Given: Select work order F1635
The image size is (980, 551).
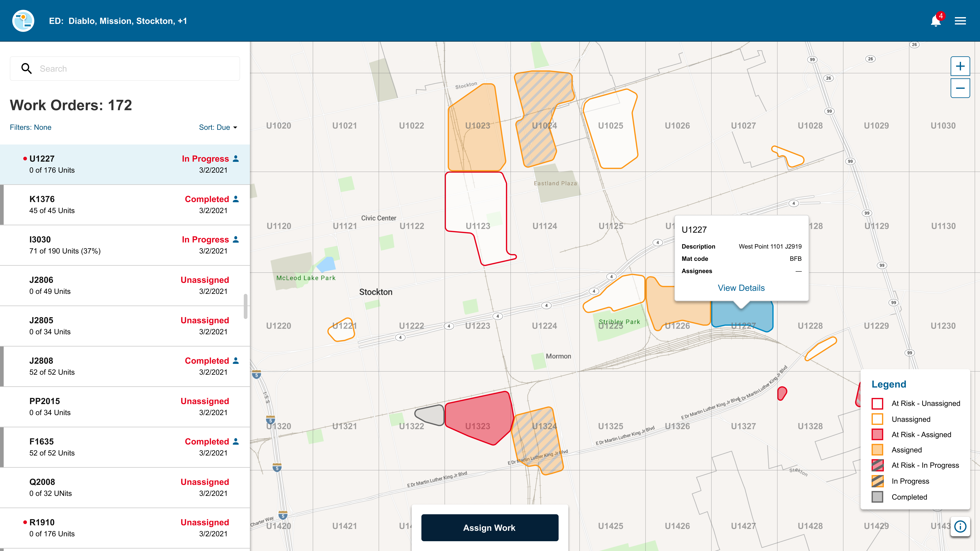Looking at the screenshot, I should point(125,447).
